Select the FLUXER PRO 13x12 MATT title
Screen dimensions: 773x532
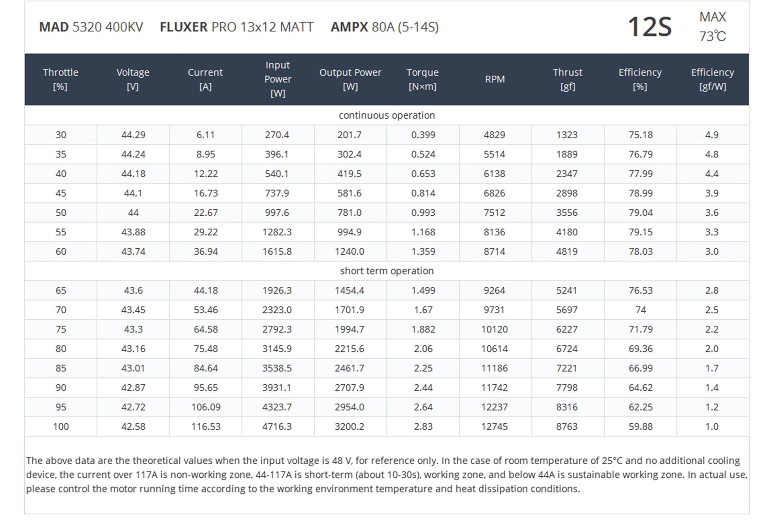pos(237,27)
